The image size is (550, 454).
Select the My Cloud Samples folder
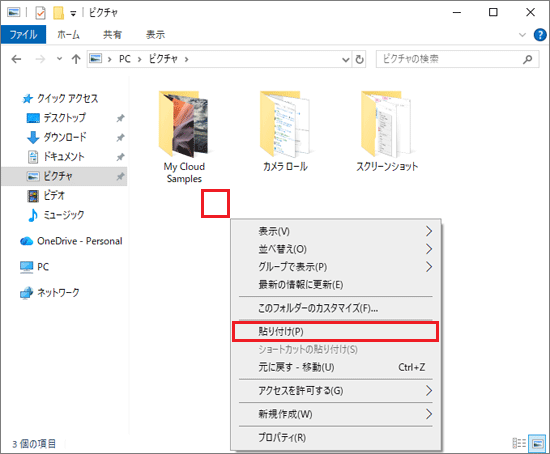coord(184,137)
